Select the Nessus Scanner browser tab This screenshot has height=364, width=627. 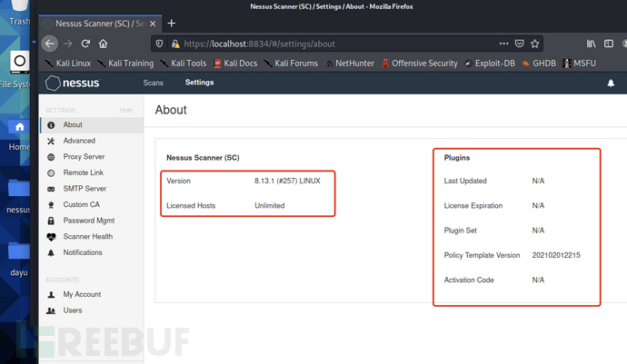(100, 24)
